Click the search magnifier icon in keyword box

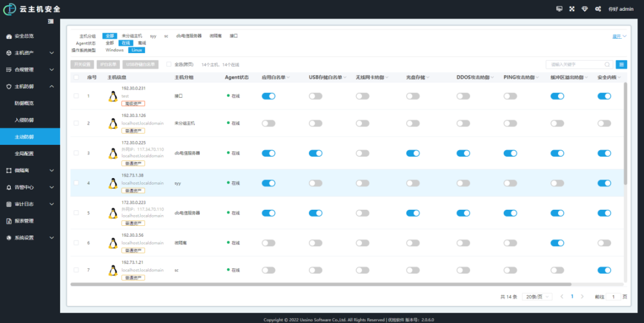click(607, 64)
